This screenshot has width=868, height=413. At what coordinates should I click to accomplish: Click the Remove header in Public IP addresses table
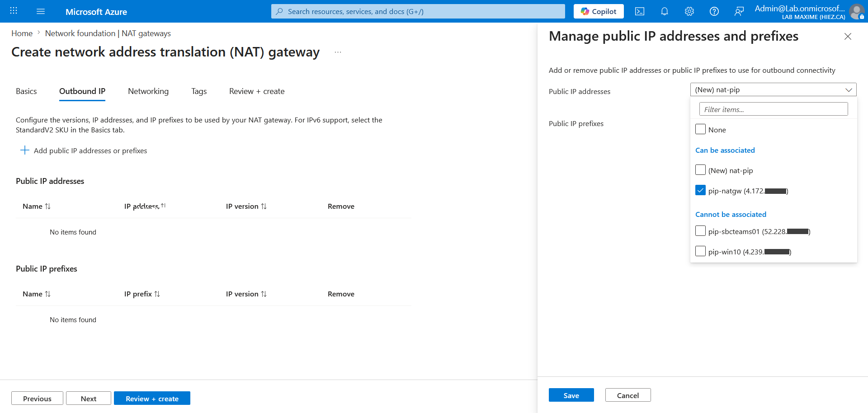341,206
